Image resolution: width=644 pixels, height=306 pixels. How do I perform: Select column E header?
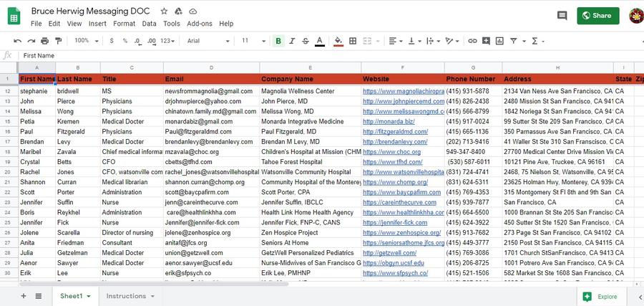tap(310, 67)
